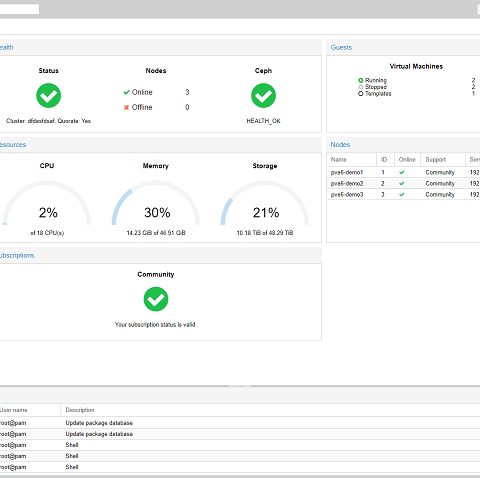Viewport: 480px width, 478px height.
Task: Sort nodes by the Online column header
Action: (407, 160)
